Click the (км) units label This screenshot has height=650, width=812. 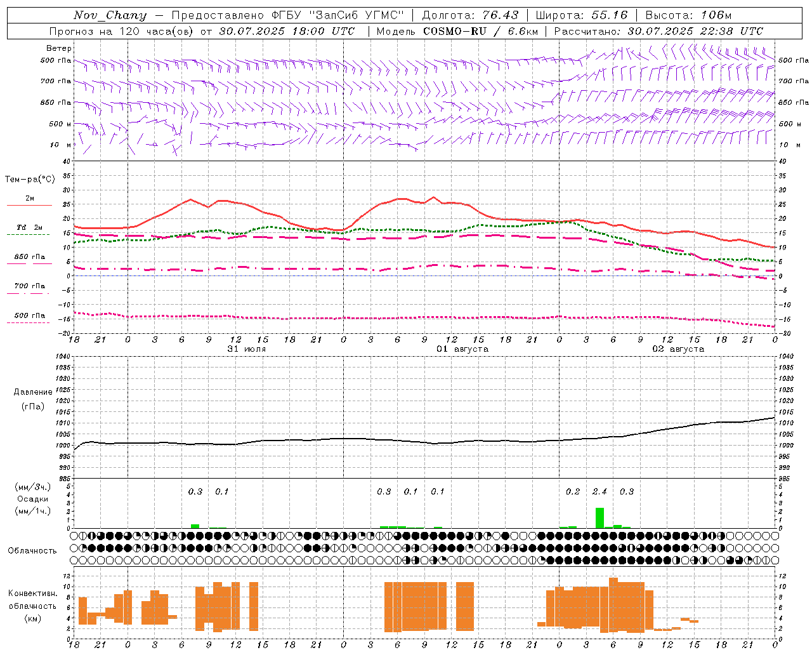click(32, 618)
